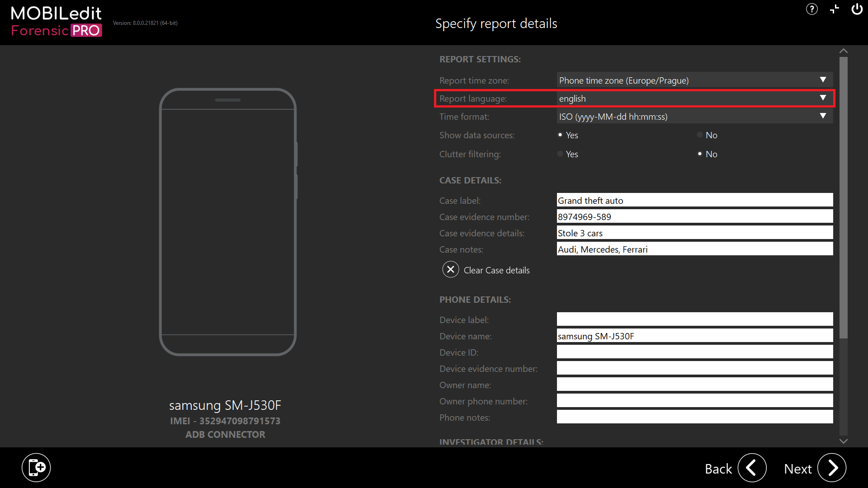Open the Report language dropdown
Image resolution: width=868 pixels, height=488 pixels.
tap(694, 99)
